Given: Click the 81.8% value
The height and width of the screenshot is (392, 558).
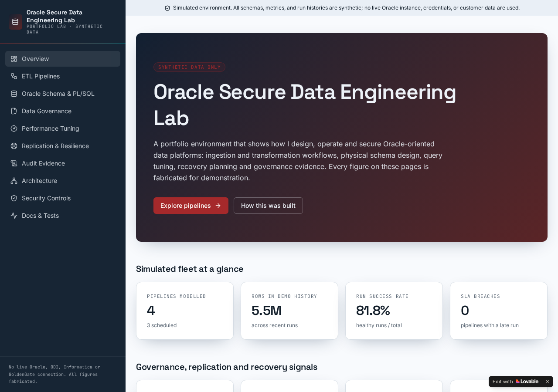Looking at the screenshot, I should (373, 311).
